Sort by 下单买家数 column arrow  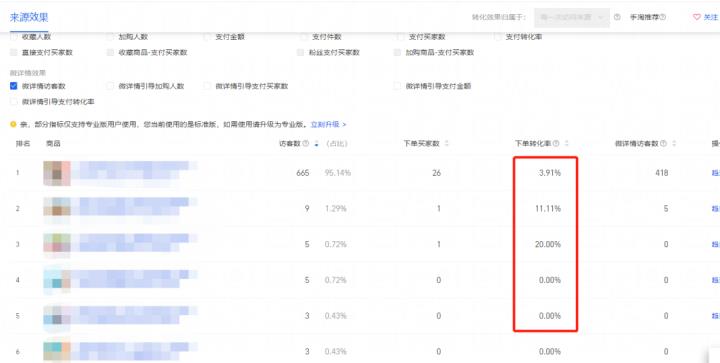point(447,144)
